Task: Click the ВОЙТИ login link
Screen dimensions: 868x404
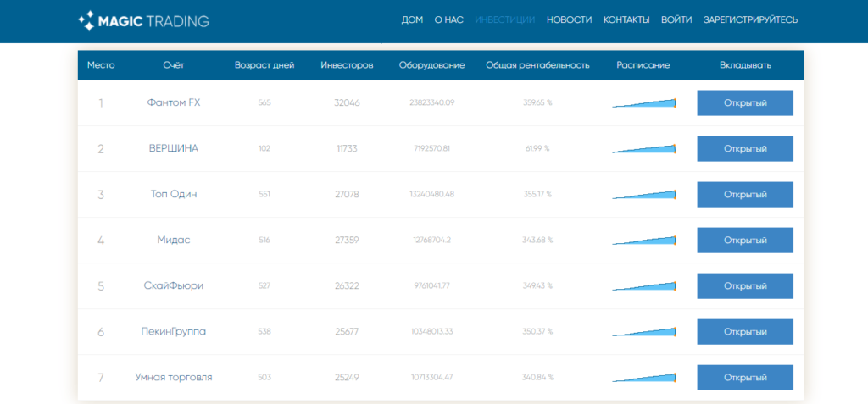Action: click(x=676, y=19)
